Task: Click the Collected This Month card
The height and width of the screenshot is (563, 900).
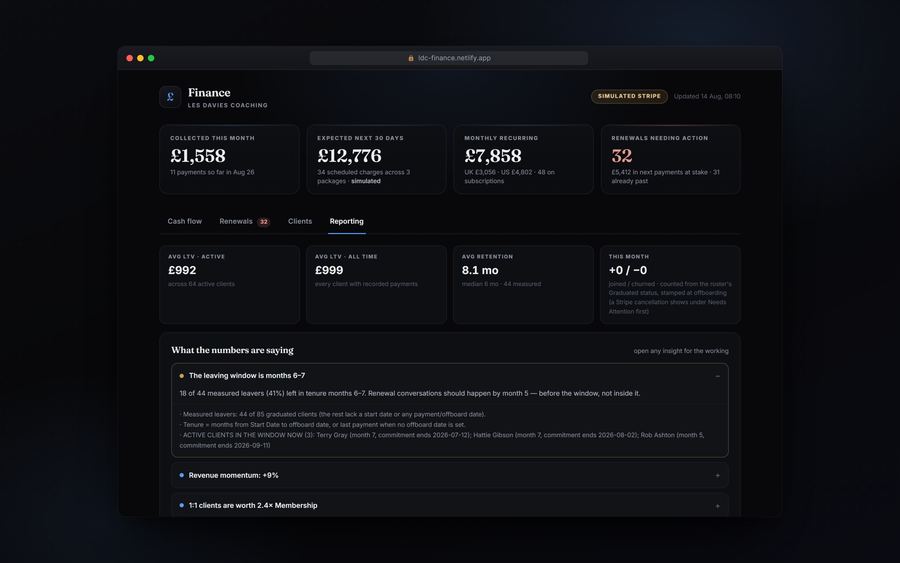Action: click(x=229, y=159)
